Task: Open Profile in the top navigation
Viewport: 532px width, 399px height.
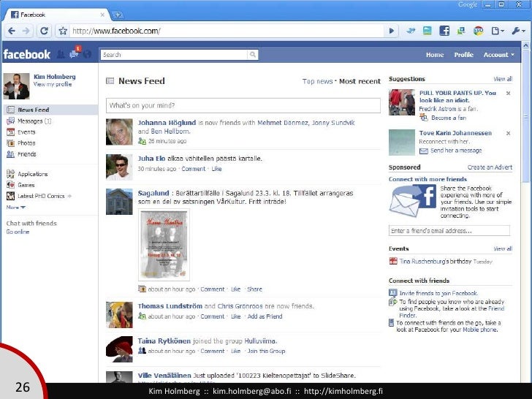Action: [x=463, y=55]
